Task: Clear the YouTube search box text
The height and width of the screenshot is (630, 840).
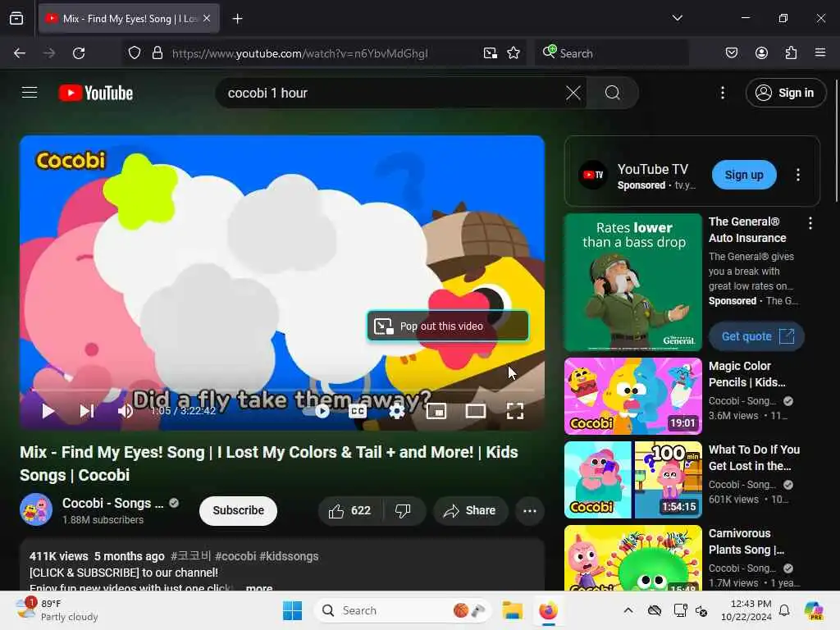Action: 573,93
